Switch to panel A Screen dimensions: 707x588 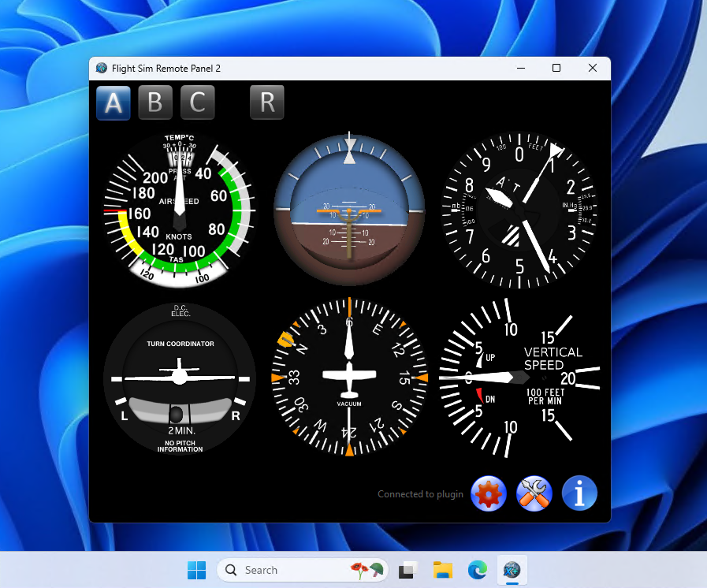[x=113, y=102]
